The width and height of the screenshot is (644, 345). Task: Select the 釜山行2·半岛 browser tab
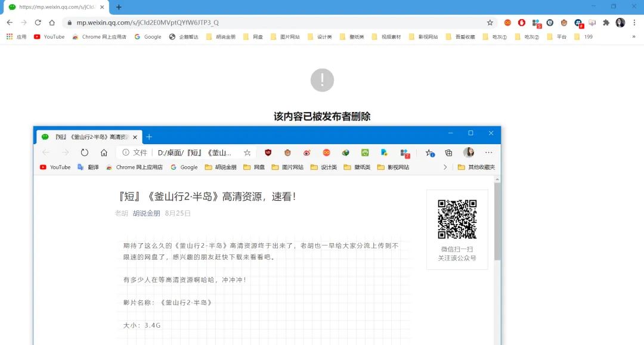click(x=89, y=136)
